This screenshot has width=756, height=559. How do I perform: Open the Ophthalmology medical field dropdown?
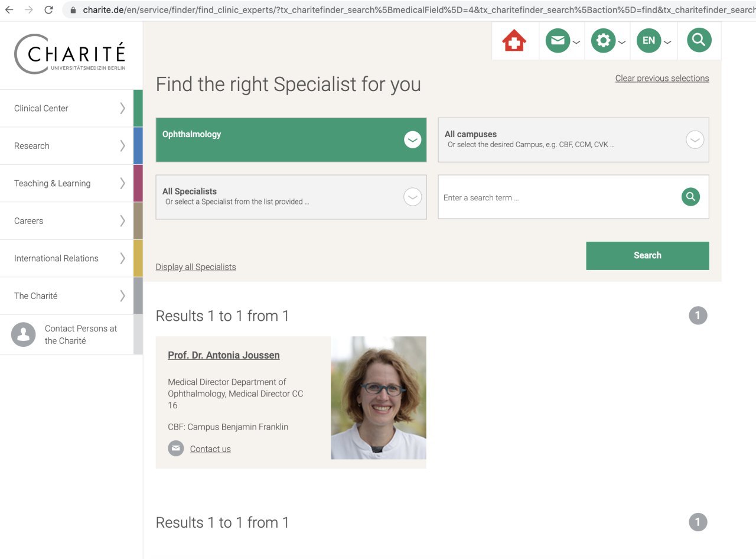click(291, 140)
